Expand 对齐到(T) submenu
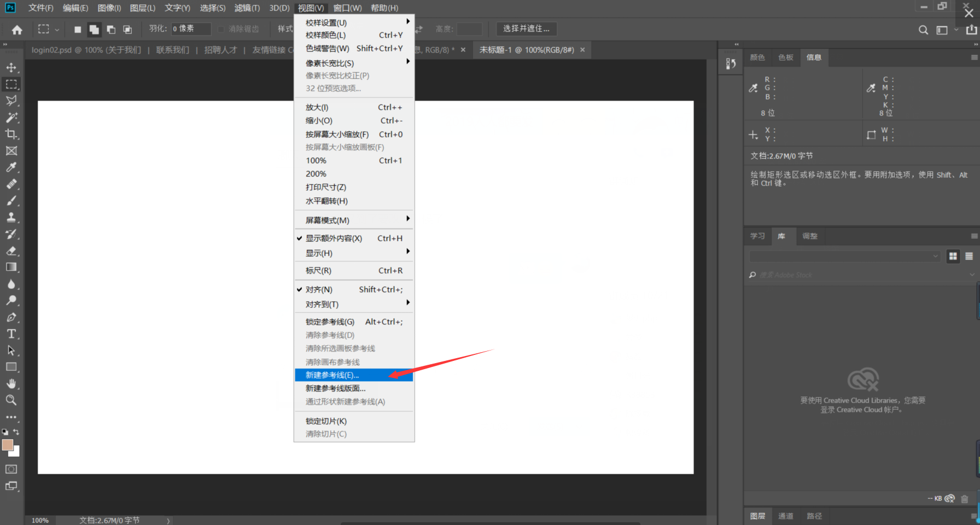 coord(354,305)
